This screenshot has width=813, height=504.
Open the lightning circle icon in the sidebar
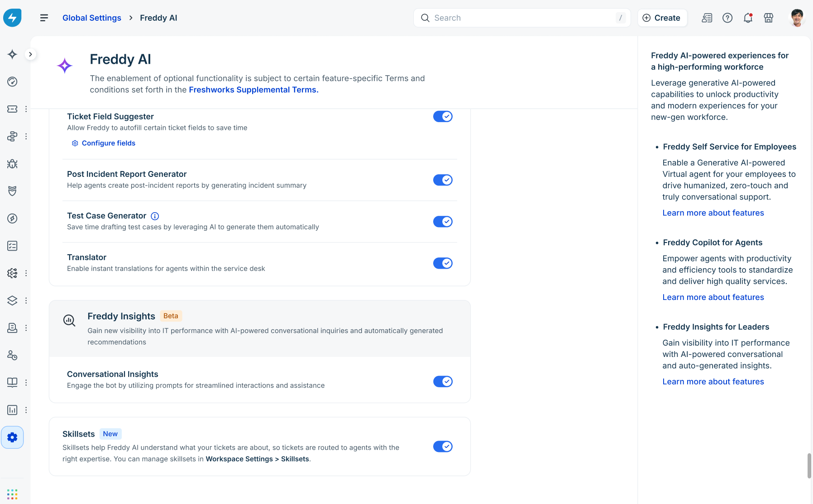(12, 219)
